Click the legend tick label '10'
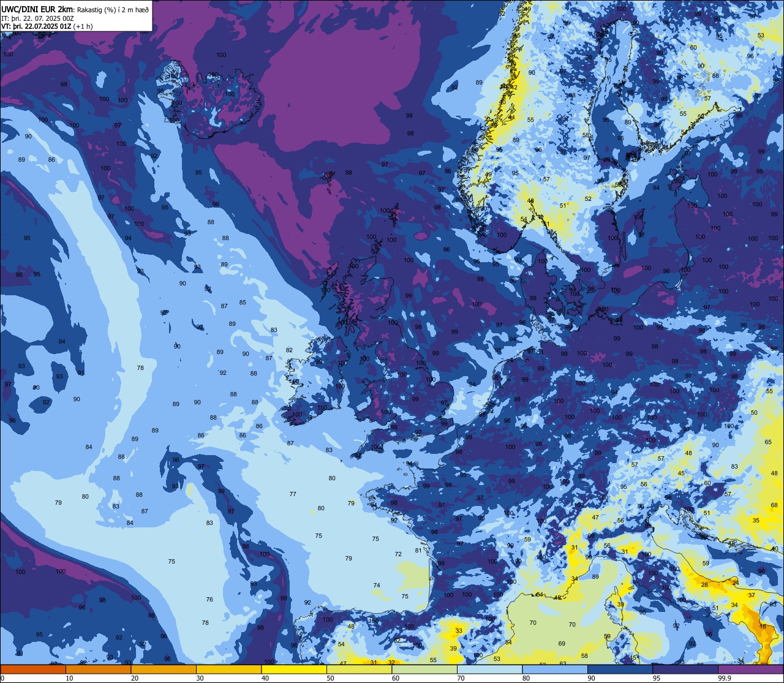The width and height of the screenshot is (784, 683). (69, 678)
